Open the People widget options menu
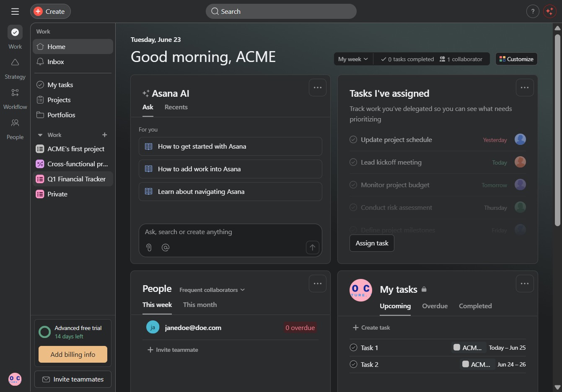562x392 pixels. click(x=318, y=284)
